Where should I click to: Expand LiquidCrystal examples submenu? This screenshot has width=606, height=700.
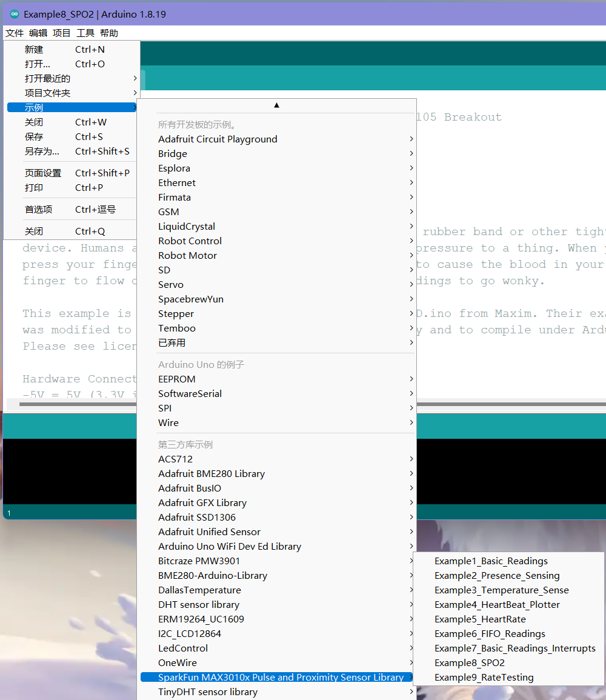pos(277,226)
